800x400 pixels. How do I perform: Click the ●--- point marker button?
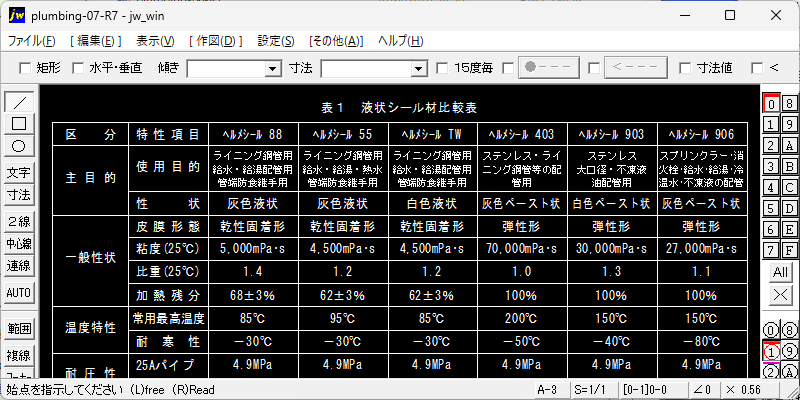549,68
